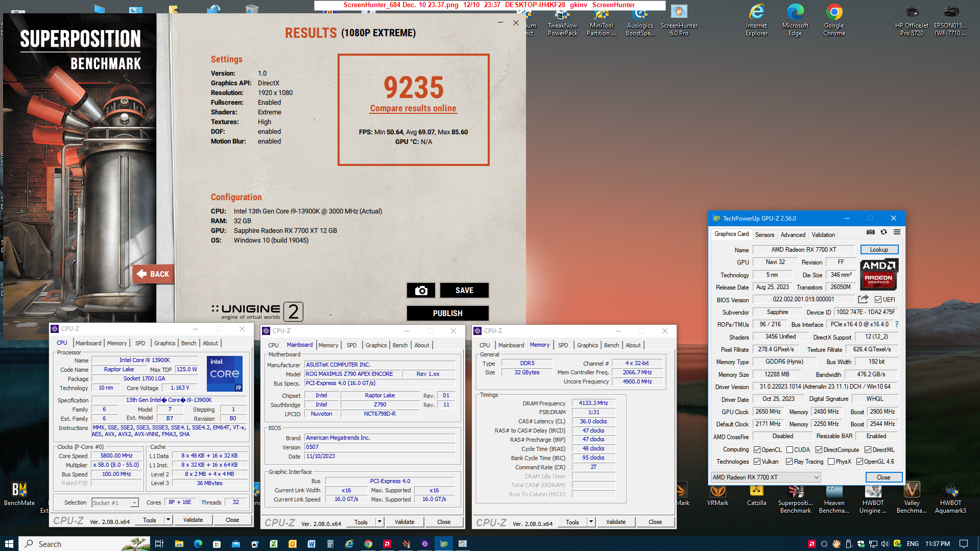
Task: Open Word from the taskbar
Action: point(311,544)
